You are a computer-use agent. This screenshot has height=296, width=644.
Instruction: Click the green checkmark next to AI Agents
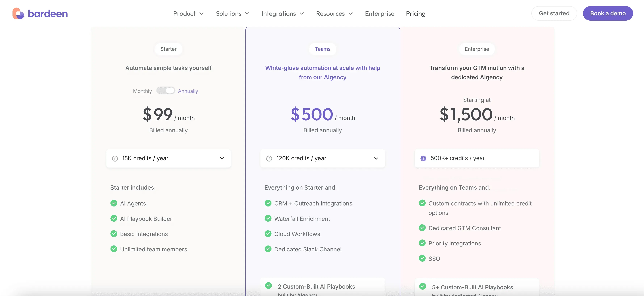[x=114, y=203]
